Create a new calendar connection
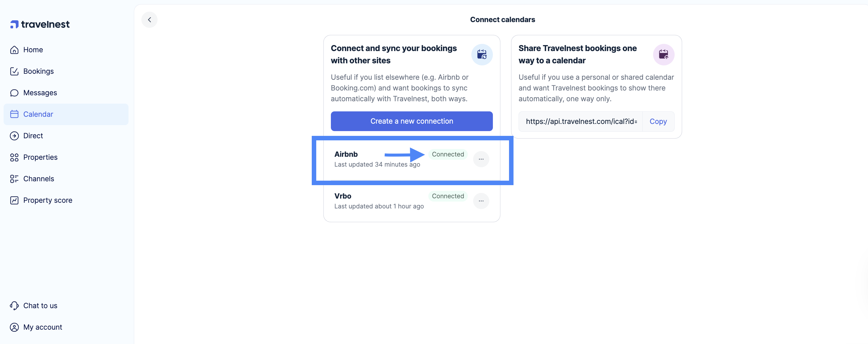 (411, 121)
